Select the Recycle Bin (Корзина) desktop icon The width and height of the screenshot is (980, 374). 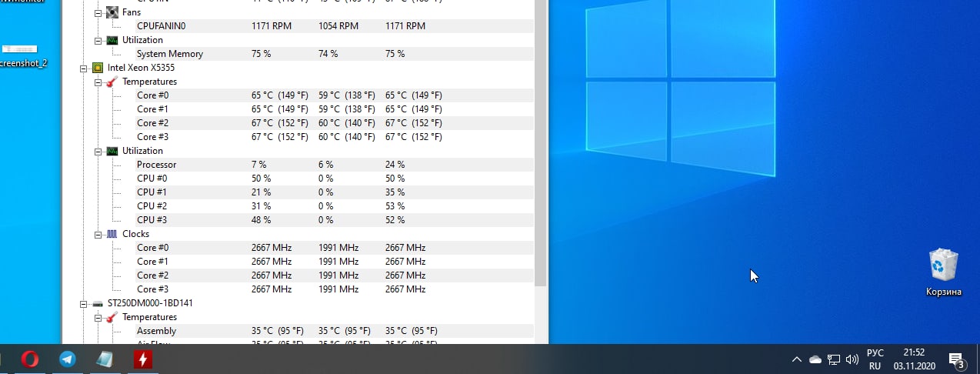(x=944, y=272)
